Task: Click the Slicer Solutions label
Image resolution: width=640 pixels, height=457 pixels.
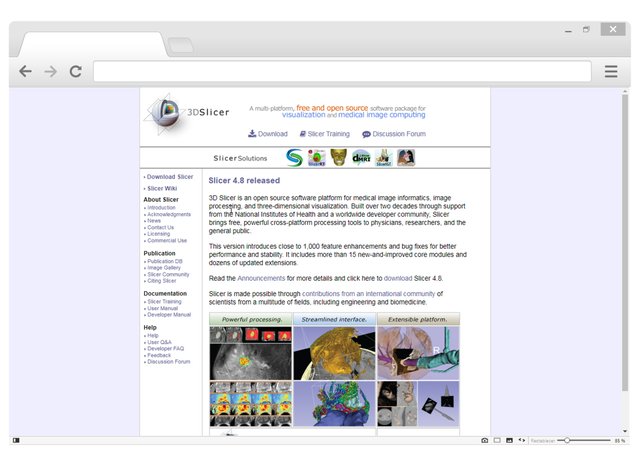Action: click(240, 158)
